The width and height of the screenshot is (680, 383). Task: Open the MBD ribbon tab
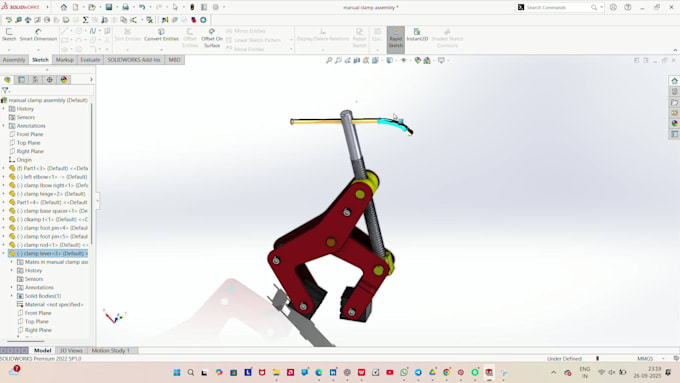point(174,60)
